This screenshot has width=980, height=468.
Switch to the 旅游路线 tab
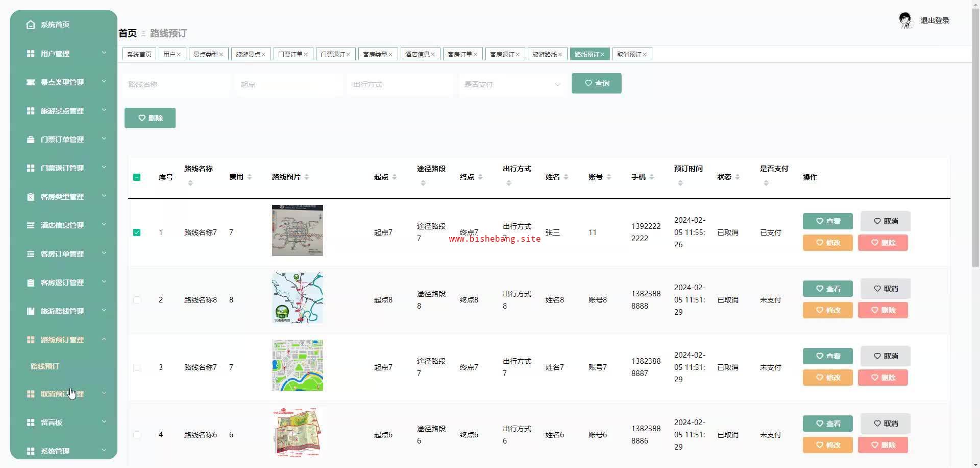click(544, 55)
